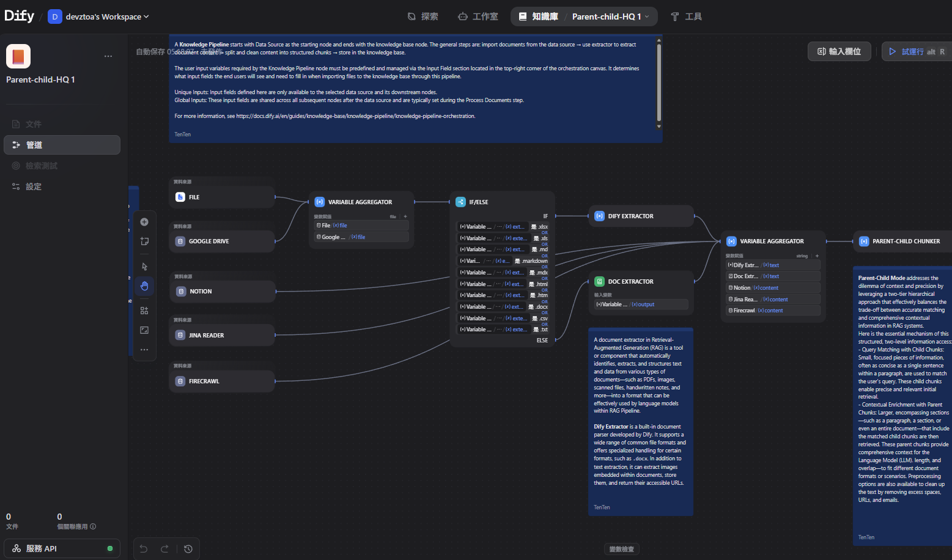
Task: Open more canvas options via ellipsis icon
Action: point(144,350)
